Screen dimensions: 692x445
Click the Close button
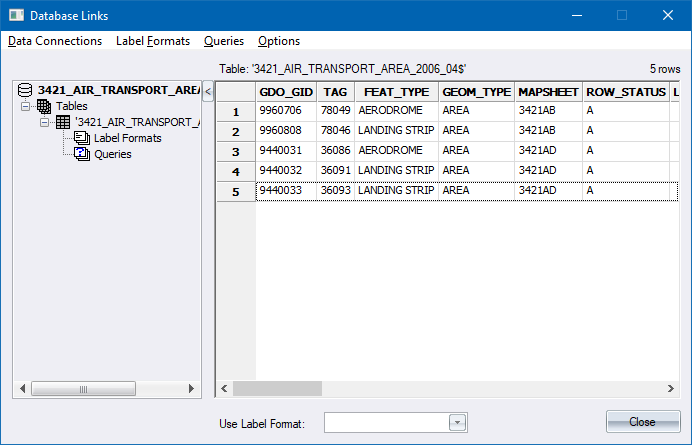(642, 422)
